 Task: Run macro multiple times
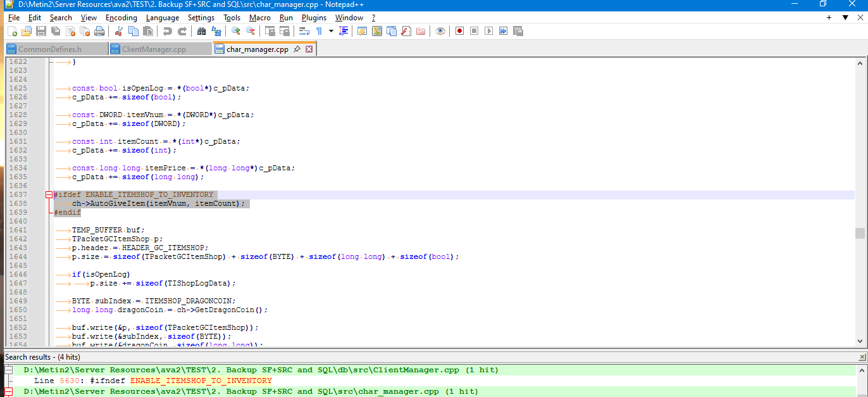[x=503, y=31]
